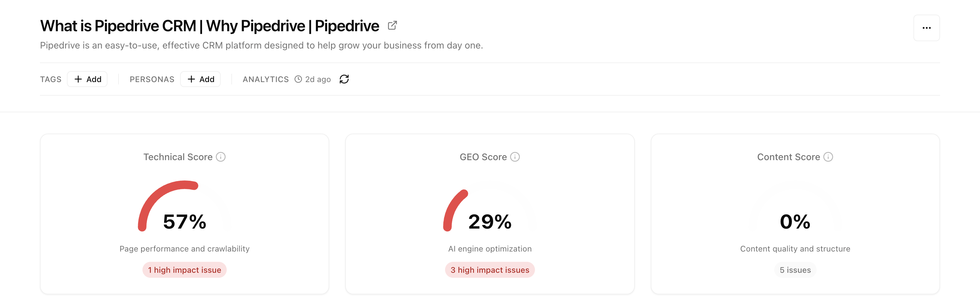980x307 pixels.
Task: Add a tag using the Add button
Action: 87,79
